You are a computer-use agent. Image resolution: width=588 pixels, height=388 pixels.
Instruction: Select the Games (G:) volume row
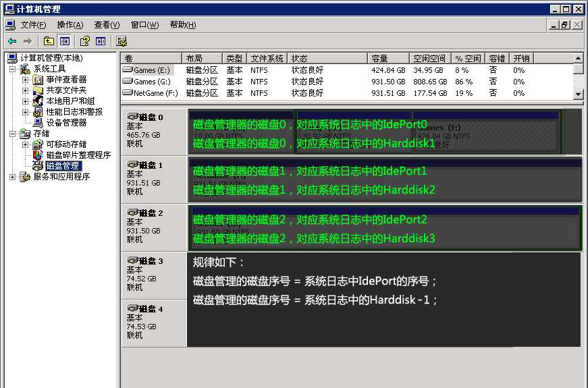point(347,82)
